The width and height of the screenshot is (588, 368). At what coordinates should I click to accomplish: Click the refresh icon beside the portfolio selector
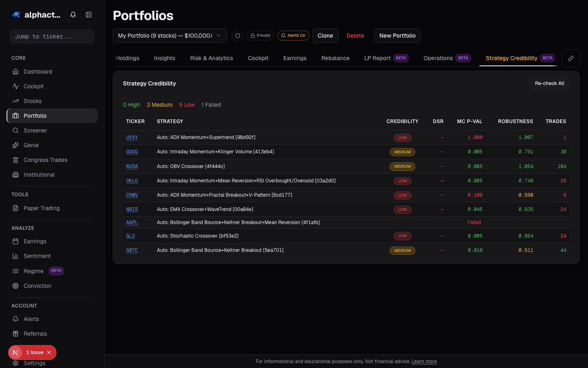(238, 36)
